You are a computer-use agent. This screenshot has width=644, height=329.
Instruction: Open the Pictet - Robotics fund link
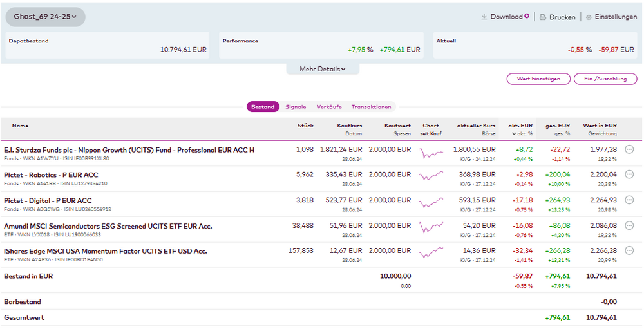pyautogui.click(x=51, y=175)
